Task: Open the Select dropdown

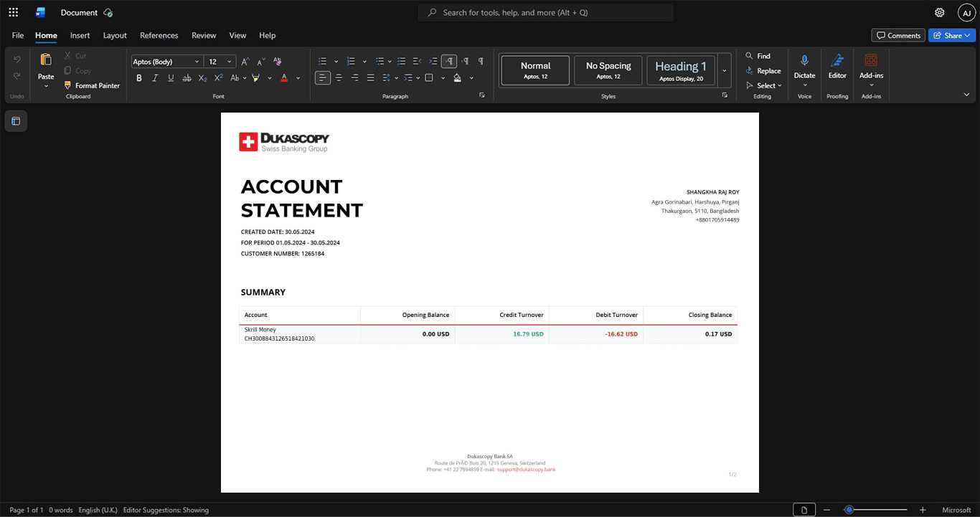Action: pos(764,86)
